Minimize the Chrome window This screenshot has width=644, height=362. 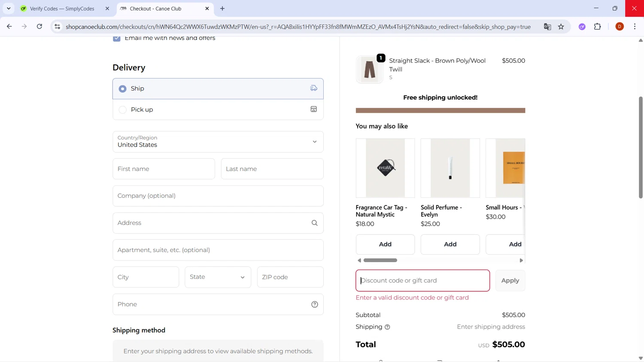coord(596,8)
